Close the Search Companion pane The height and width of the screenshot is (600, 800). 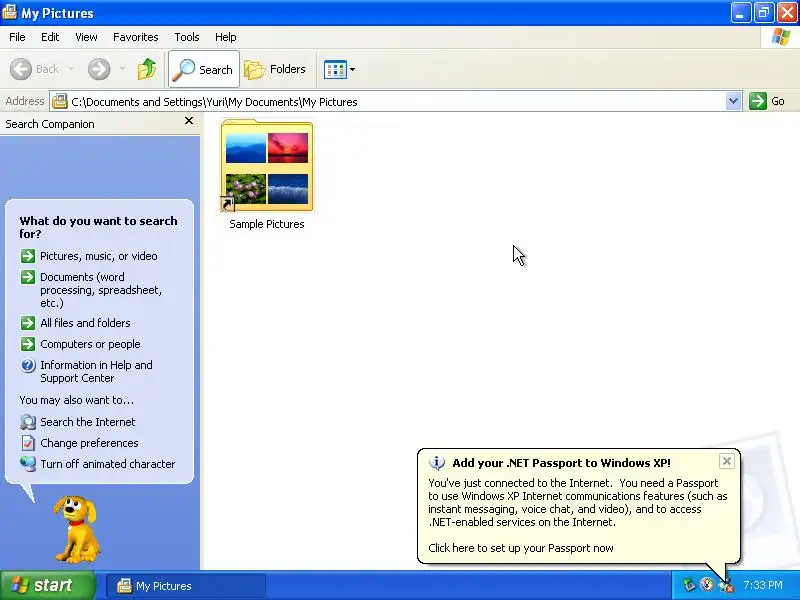point(189,121)
